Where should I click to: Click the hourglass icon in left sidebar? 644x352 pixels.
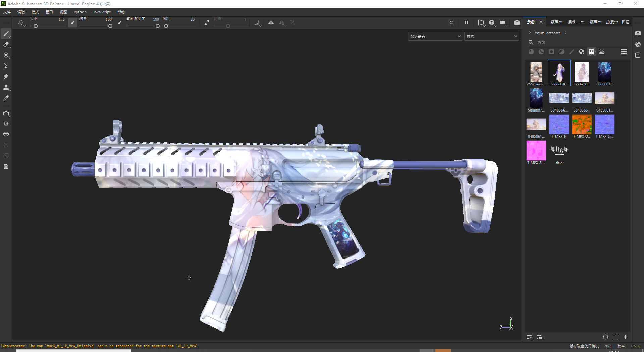[6, 145]
